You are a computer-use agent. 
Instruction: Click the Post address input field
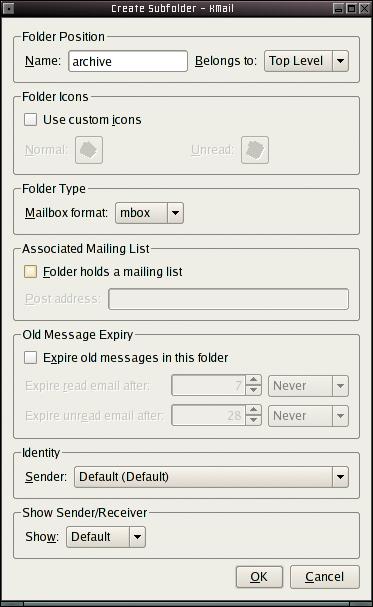click(x=228, y=299)
